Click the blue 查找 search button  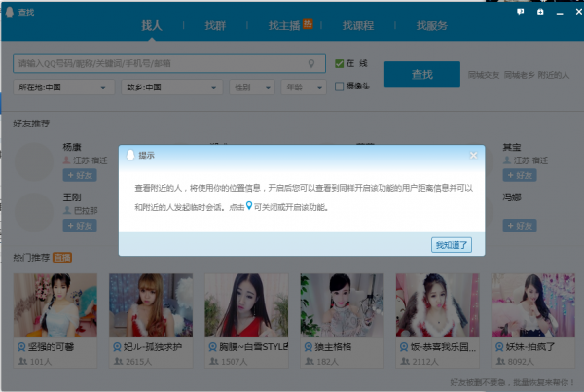point(421,74)
